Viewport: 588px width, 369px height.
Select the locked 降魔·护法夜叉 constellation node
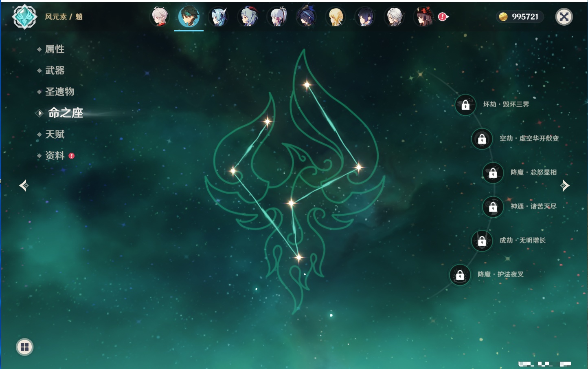click(x=460, y=275)
